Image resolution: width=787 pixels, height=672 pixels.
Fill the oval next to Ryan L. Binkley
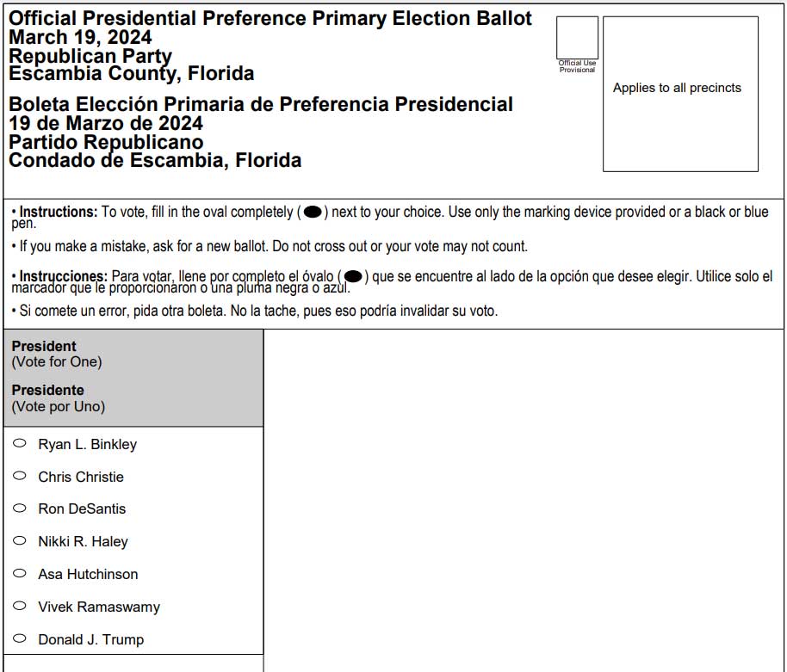point(20,443)
